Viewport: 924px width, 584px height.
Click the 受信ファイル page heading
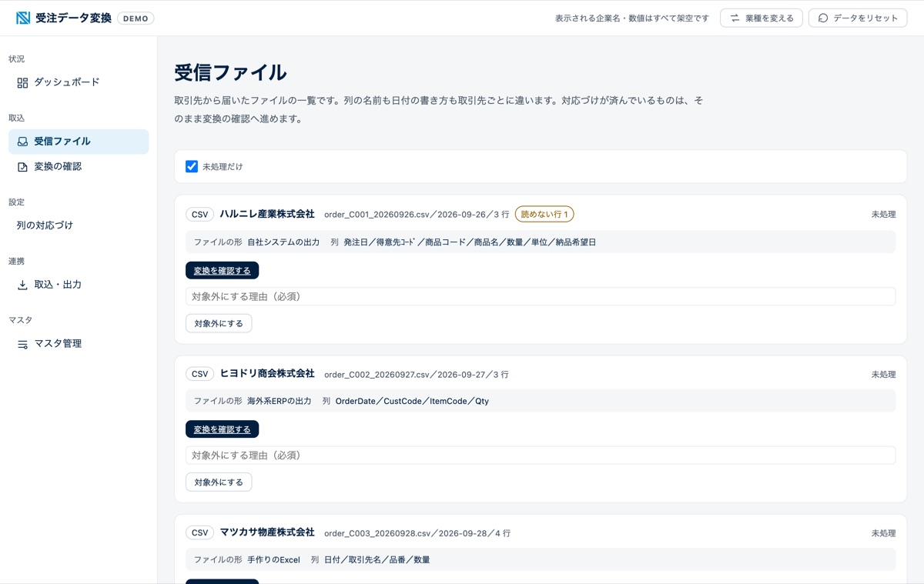pyautogui.click(x=230, y=73)
